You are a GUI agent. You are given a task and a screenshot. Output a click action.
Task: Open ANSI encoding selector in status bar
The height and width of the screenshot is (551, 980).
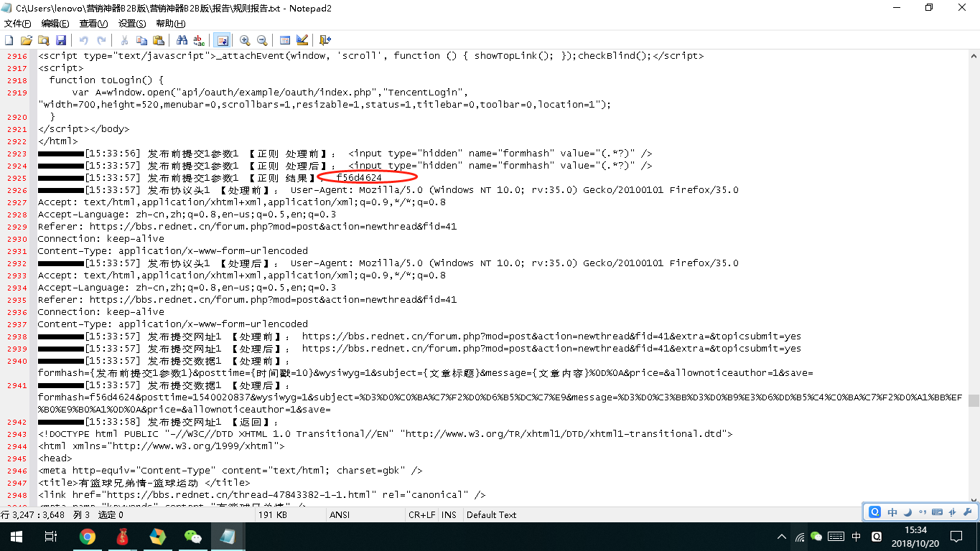pos(340,514)
